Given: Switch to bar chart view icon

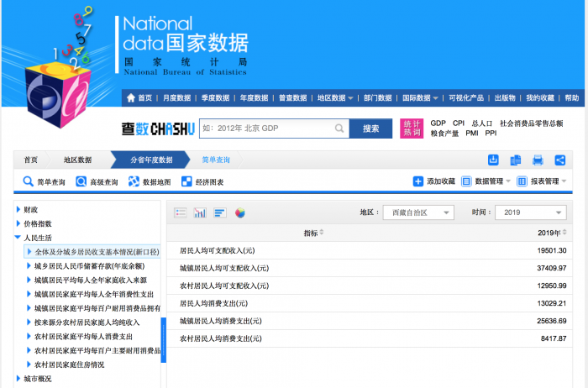Looking at the screenshot, I should click(x=200, y=212).
